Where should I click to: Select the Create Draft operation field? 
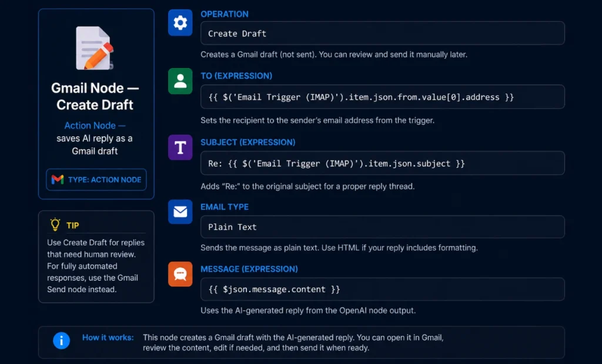(382, 34)
